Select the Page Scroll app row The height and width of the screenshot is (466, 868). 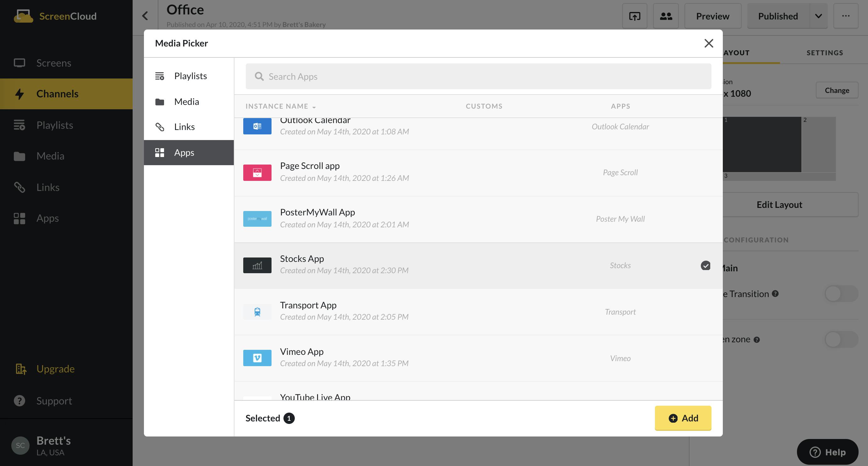[x=478, y=173]
